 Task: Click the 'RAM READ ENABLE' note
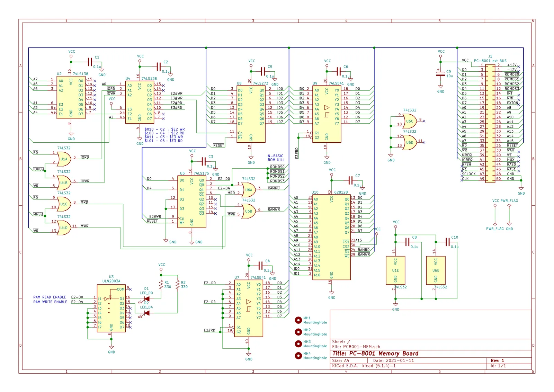click(x=50, y=297)
